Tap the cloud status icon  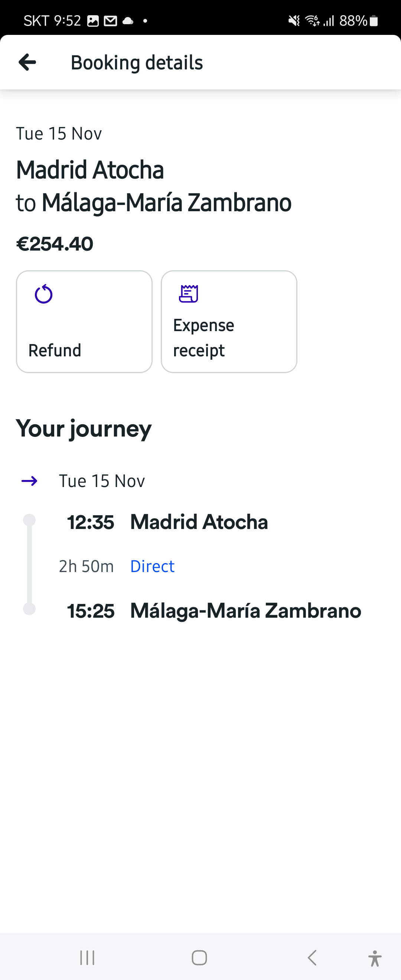coord(128,21)
